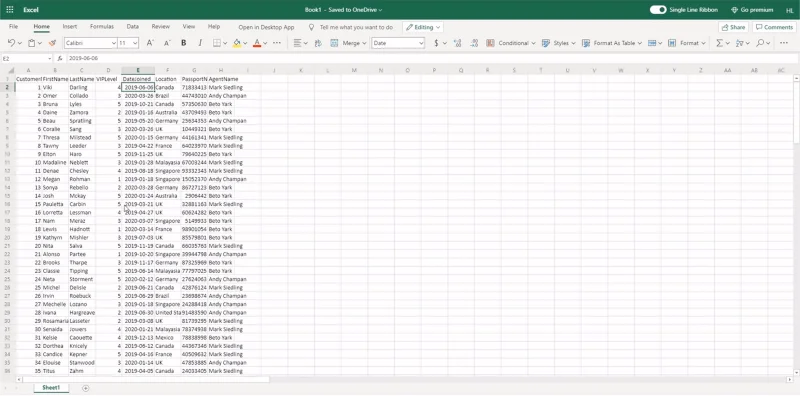The width and height of the screenshot is (800, 396).
Task: Click Decrease Decimal icon
Action: (x=474, y=43)
